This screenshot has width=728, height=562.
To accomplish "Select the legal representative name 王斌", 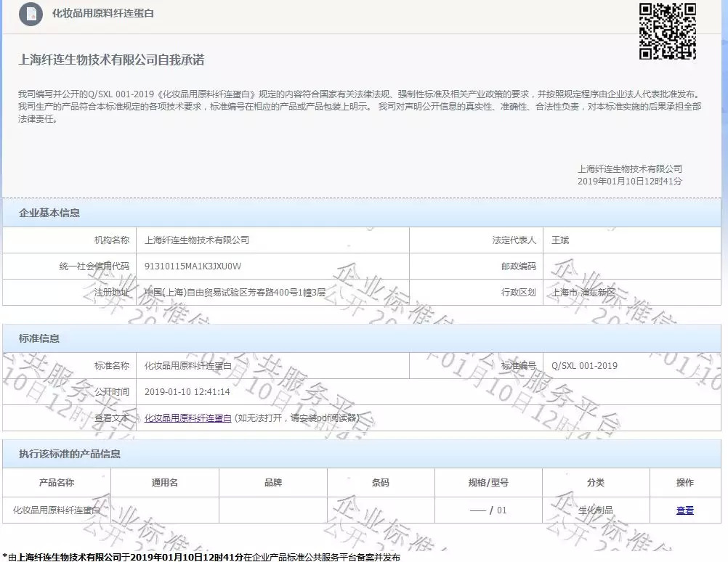I will tap(560, 240).
